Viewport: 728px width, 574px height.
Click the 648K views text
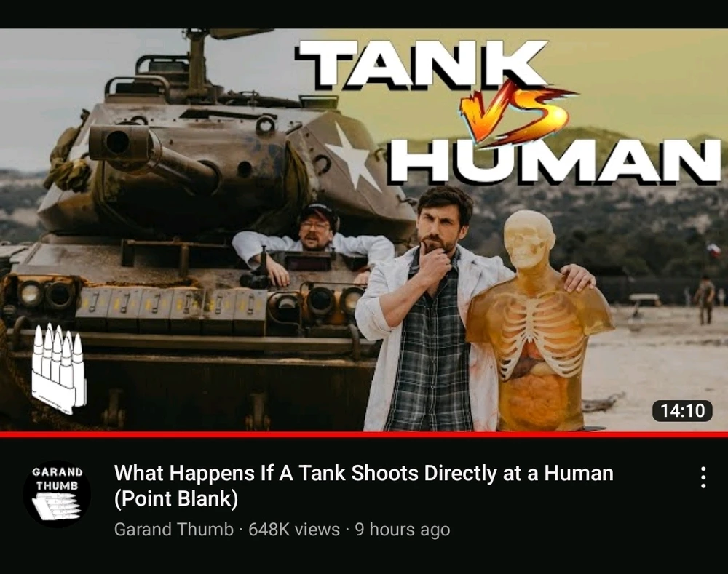[x=294, y=530]
